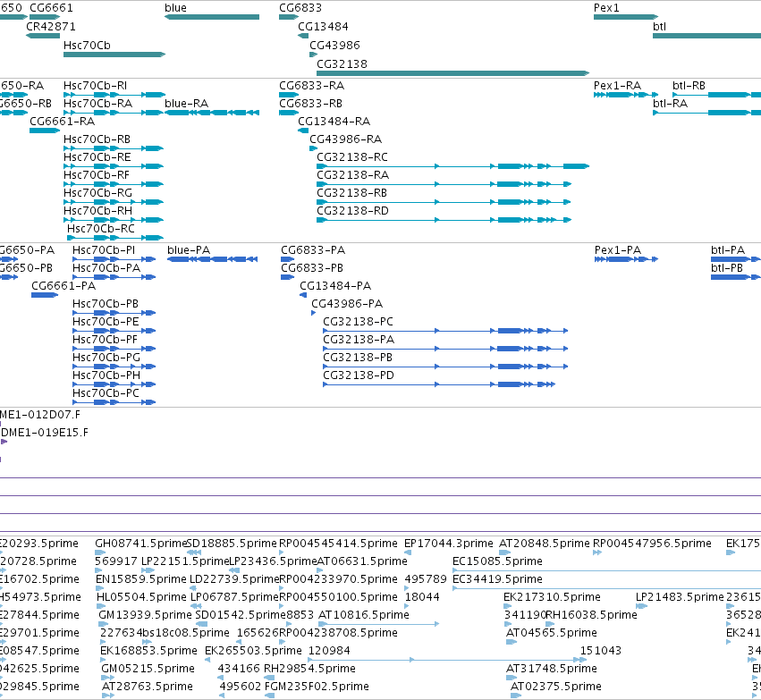Screen dimensions: 761x700
Task: Open the CG13484 gene label
Action: pos(323,26)
